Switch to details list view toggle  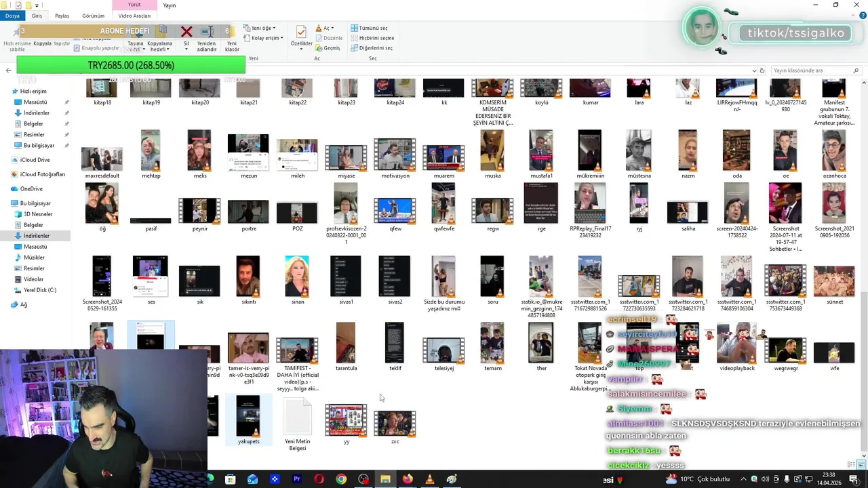pyautogui.click(x=852, y=464)
